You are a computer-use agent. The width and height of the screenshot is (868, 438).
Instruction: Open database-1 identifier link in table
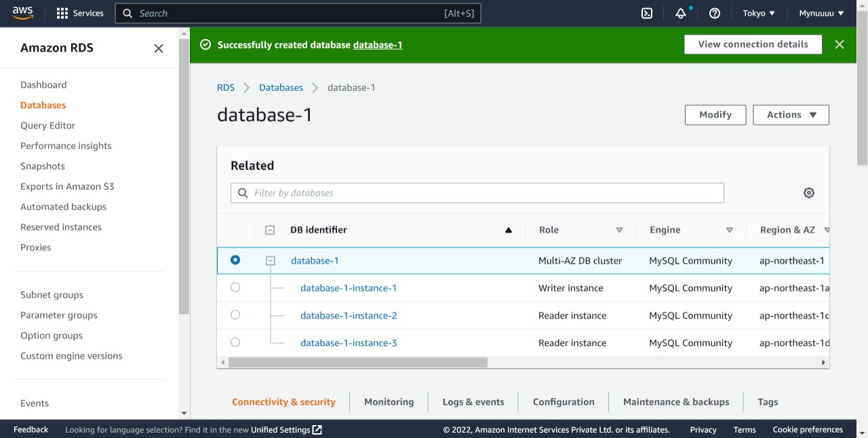[x=315, y=260]
